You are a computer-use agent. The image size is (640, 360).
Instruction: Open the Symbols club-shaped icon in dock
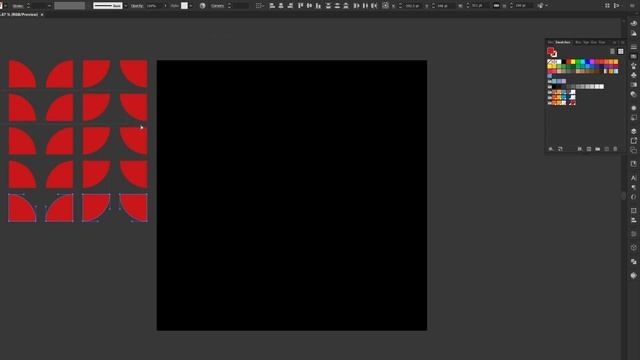[633, 76]
